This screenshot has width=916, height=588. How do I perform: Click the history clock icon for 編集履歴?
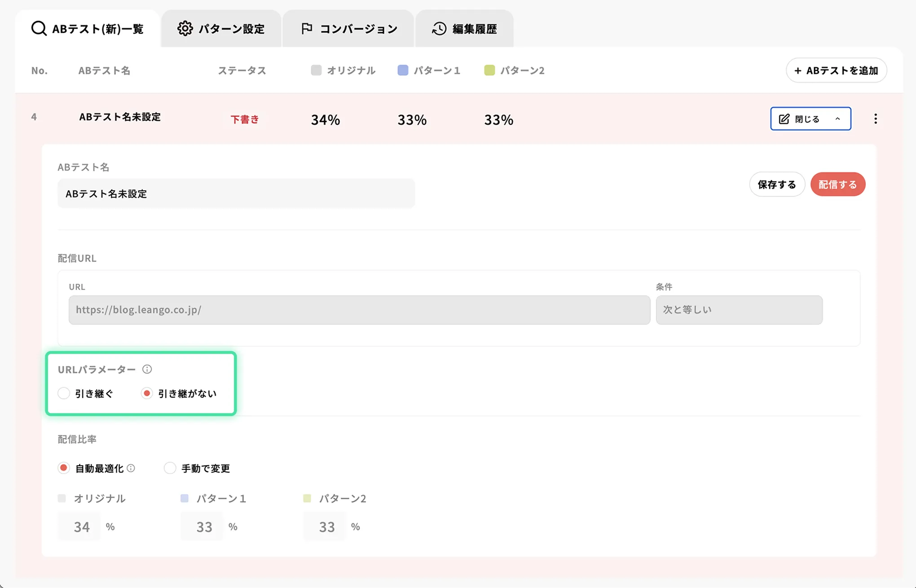(x=439, y=28)
